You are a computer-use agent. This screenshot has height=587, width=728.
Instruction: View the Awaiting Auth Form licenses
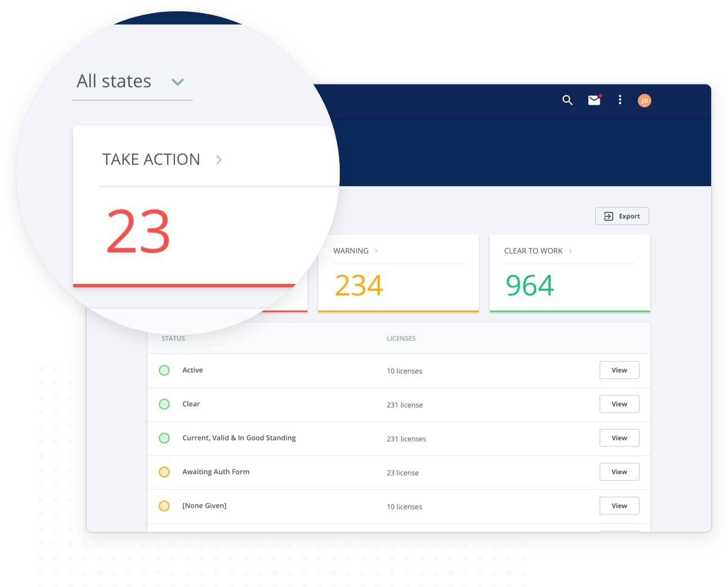pyautogui.click(x=619, y=472)
